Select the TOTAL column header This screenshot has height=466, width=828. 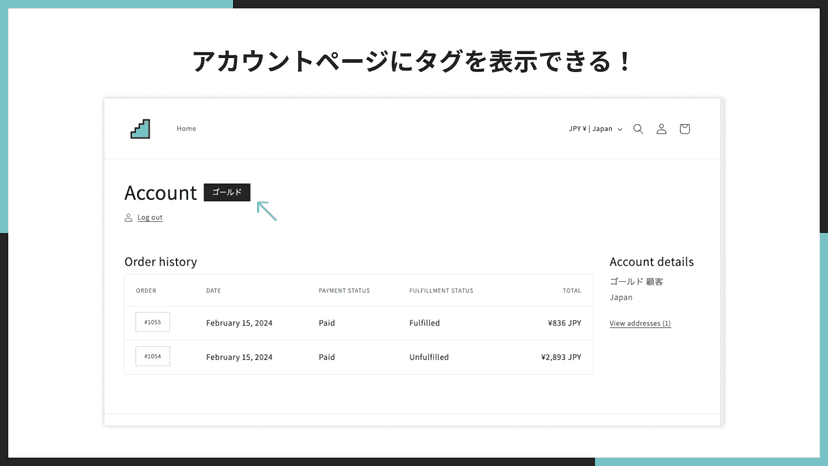[x=572, y=291]
